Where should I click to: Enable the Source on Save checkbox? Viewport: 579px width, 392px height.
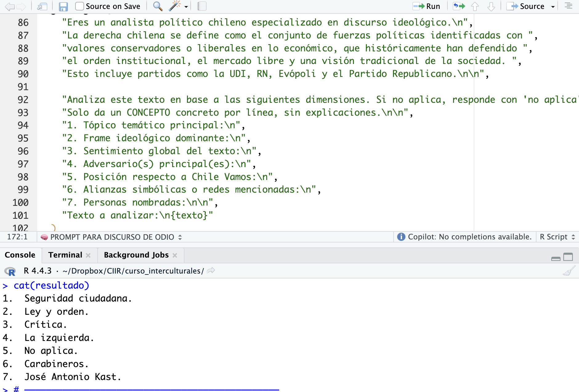[79, 6]
